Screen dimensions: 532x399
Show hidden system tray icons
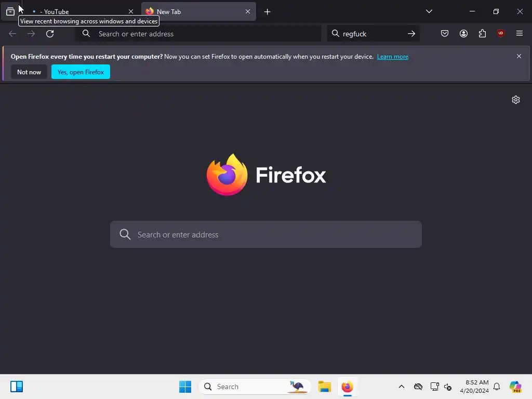pyautogui.click(x=402, y=387)
